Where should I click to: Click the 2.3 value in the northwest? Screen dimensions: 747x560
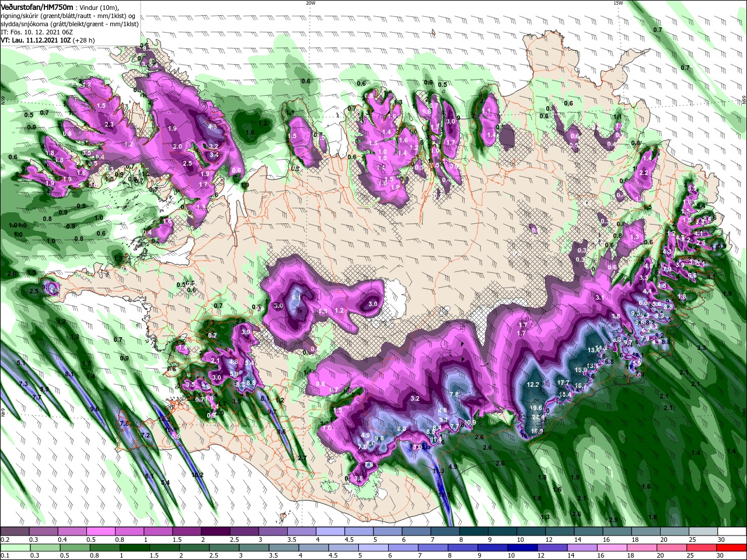pos(109,124)
